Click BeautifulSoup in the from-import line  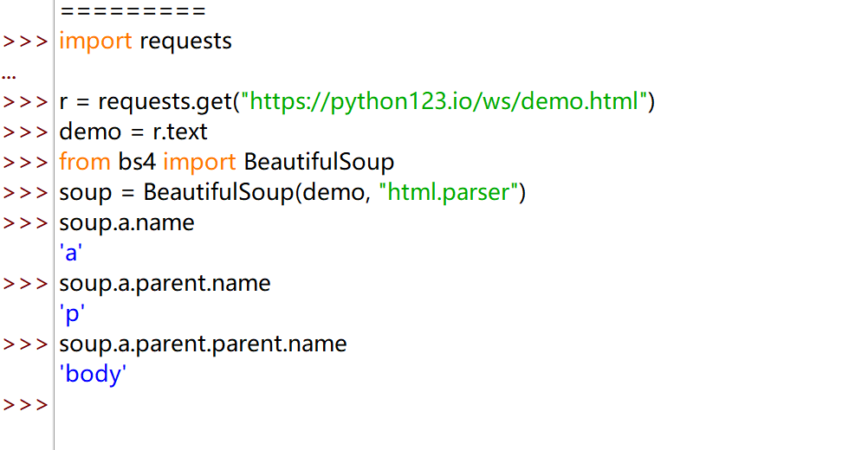tap(319, 162)
